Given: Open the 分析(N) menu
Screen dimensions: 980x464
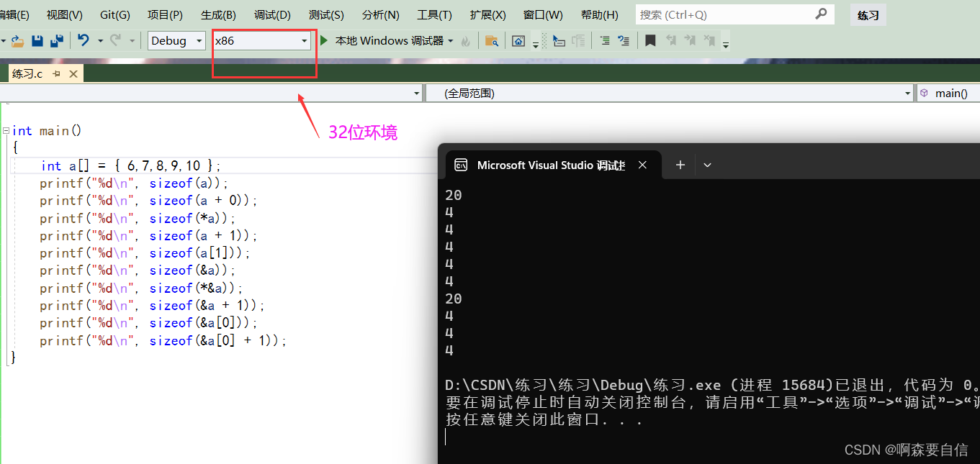Looking at the screenshot, I should (x=380, y=14).
